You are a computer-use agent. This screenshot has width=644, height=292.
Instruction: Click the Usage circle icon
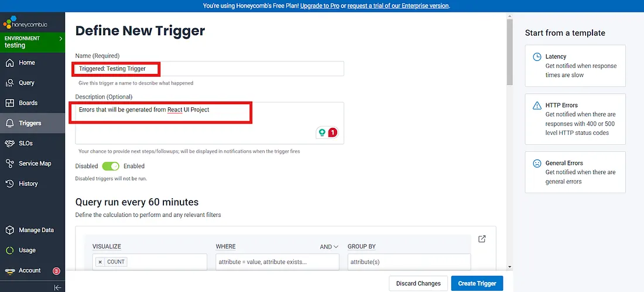[9, 250]
